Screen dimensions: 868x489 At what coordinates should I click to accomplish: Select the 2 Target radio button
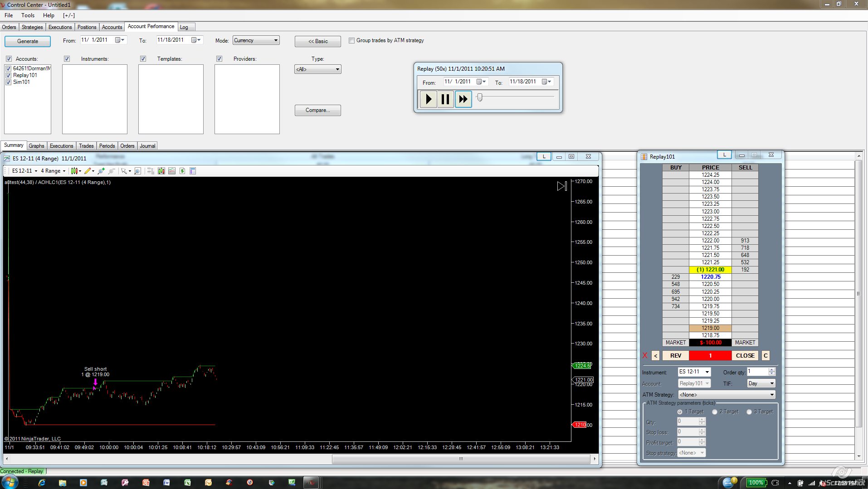[715, 412]
